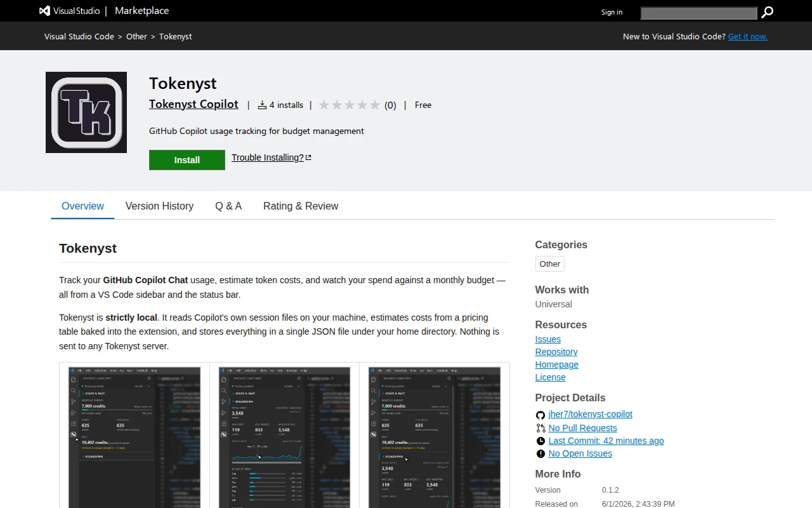Click the "Universal" works-with value
Image resolution: width=812 pixels, height=508 pixels.
point(554,304)
